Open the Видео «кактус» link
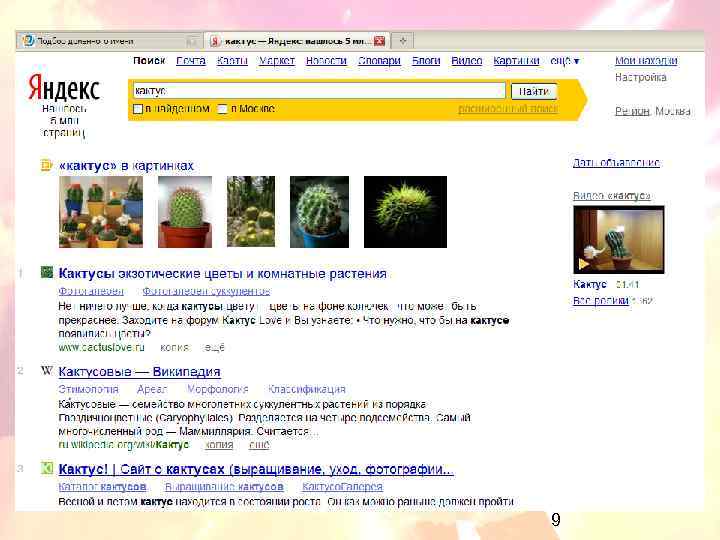Image resolution: width=720 pixels, height=540 pixels. 612,196
